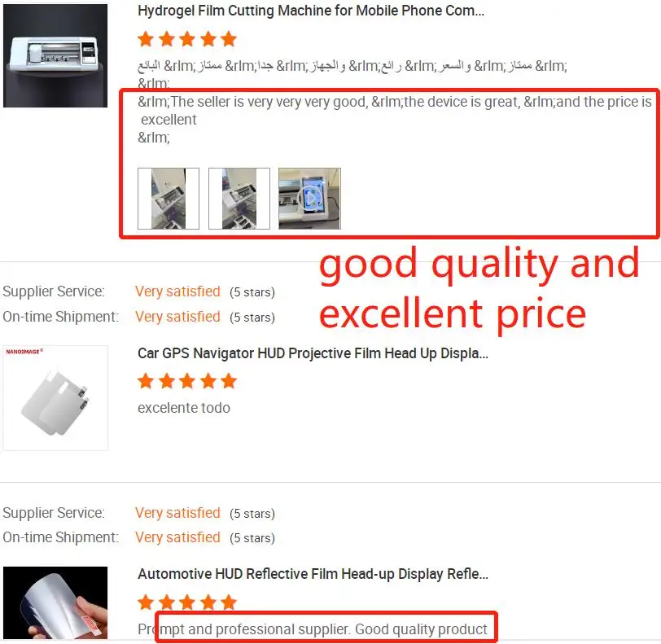Image resolution: width=661 pixels, height=644 pixels.
Task: Click first On-time Shipment 'Very satisfied' rating
Action: click(x=177, y=317)
